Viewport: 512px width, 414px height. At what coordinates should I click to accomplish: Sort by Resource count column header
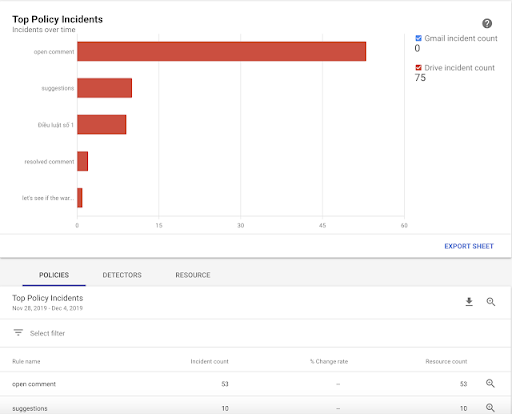tap(446, 361)
